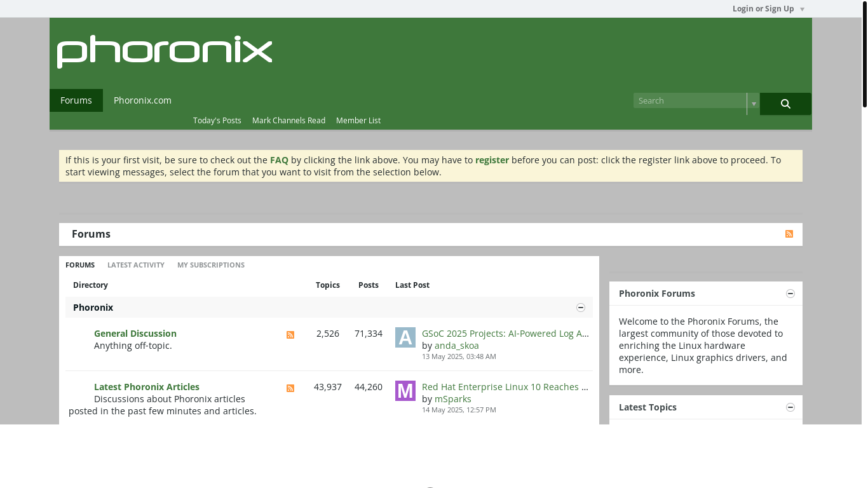Screen dimensions: 868x488
Task: Open the search options dropdown arrow
Action: pos(754,104)
